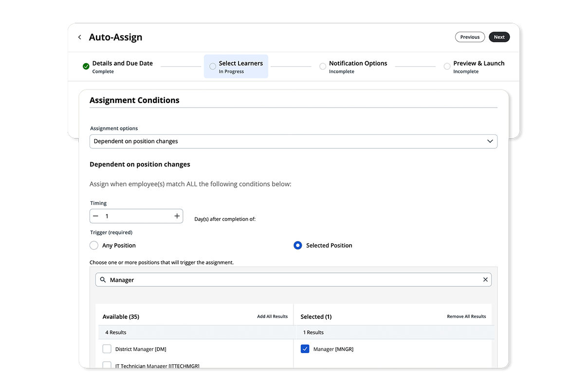
Task: Click the Timing value field
Action: [x=136, y=216]
